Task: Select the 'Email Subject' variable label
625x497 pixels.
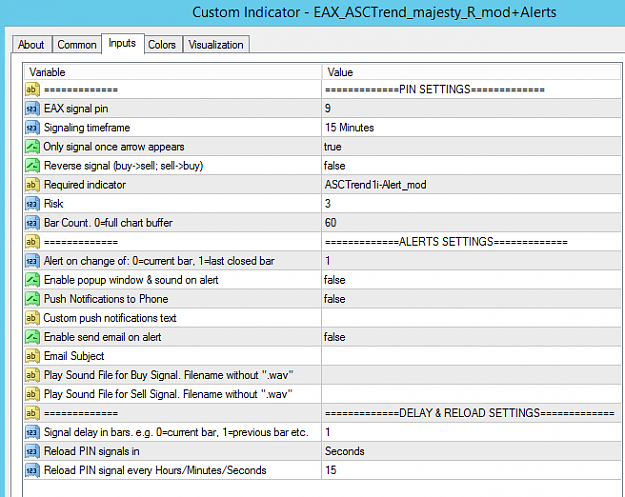Action: click(x=74, y=356)
